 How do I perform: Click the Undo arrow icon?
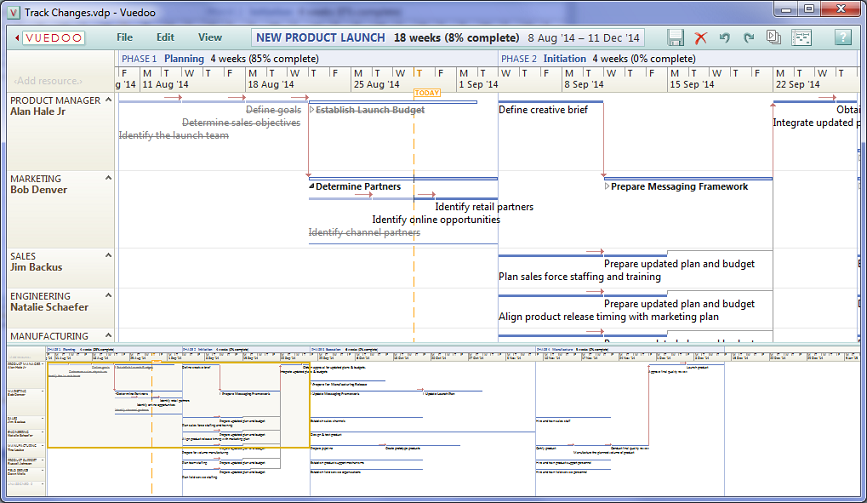click(x=725, y=38)
